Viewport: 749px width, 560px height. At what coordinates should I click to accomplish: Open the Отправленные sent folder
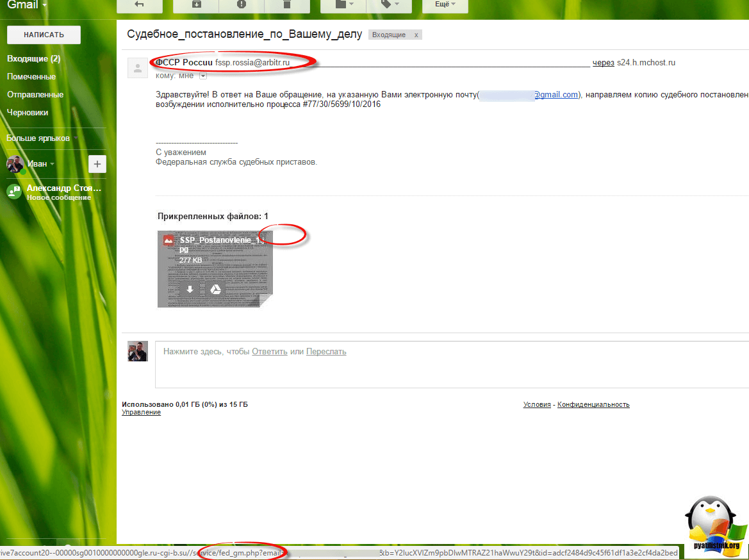click(35, 95)
